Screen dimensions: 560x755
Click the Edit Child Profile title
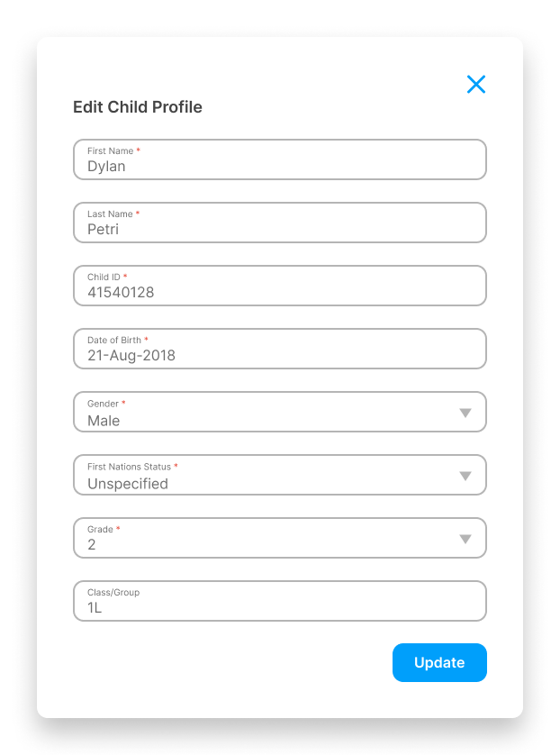pyautogui.click(x=137, y=107)
